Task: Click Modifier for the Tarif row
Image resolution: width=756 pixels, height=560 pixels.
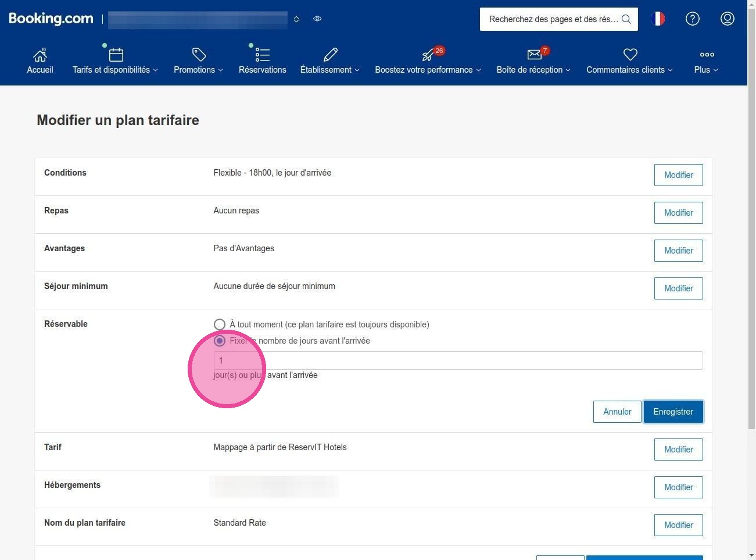Action: (678, 450)
